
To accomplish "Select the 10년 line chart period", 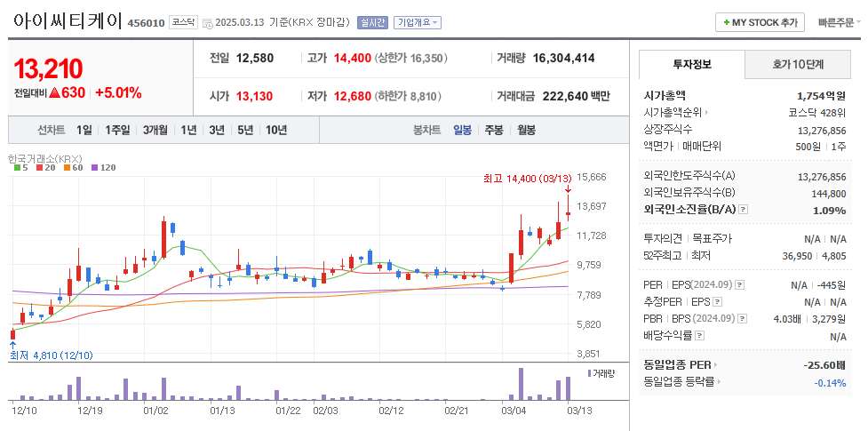I will point(276,130).
